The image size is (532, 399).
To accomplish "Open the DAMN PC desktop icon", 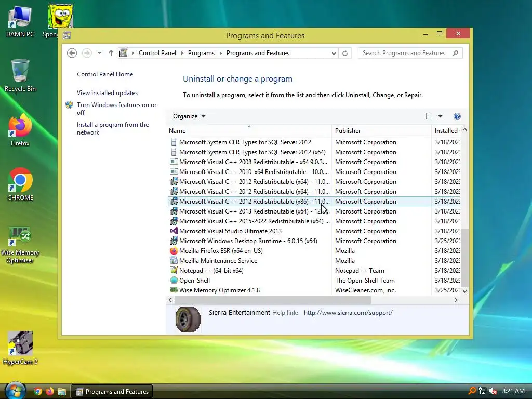I will tap(20, 21).
